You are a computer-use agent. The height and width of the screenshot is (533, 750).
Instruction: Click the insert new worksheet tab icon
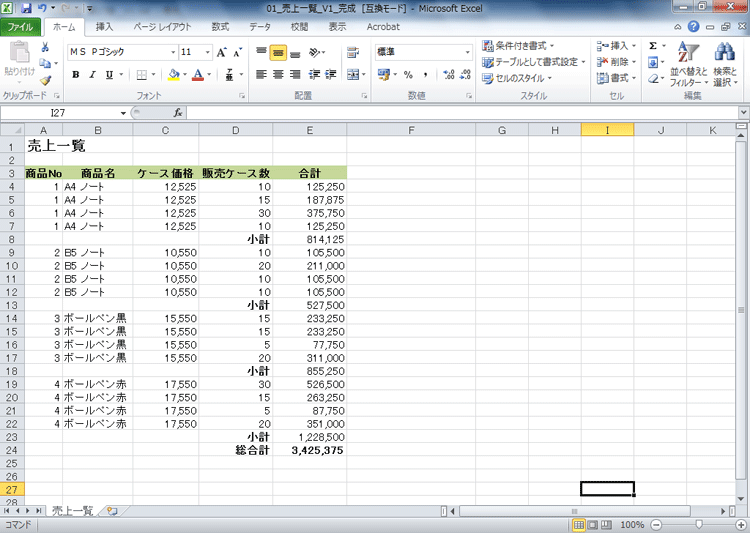click(x=112, y=511)
